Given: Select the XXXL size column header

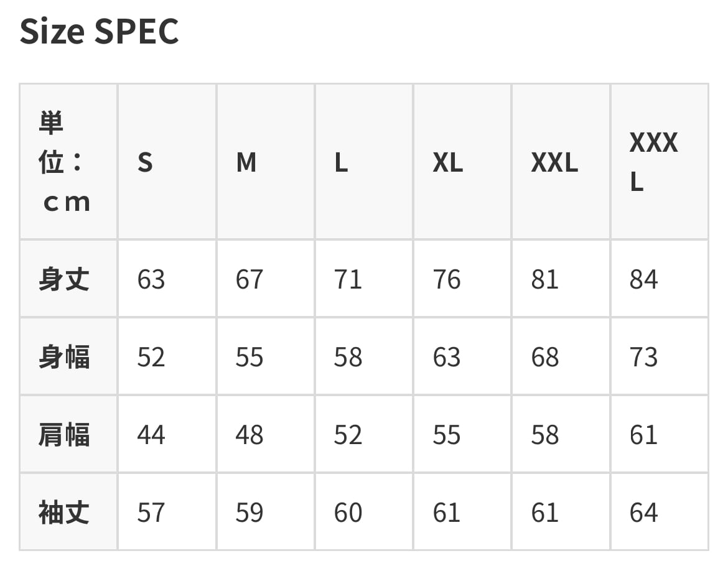Looking at the screenshot, I should [653, 162].
